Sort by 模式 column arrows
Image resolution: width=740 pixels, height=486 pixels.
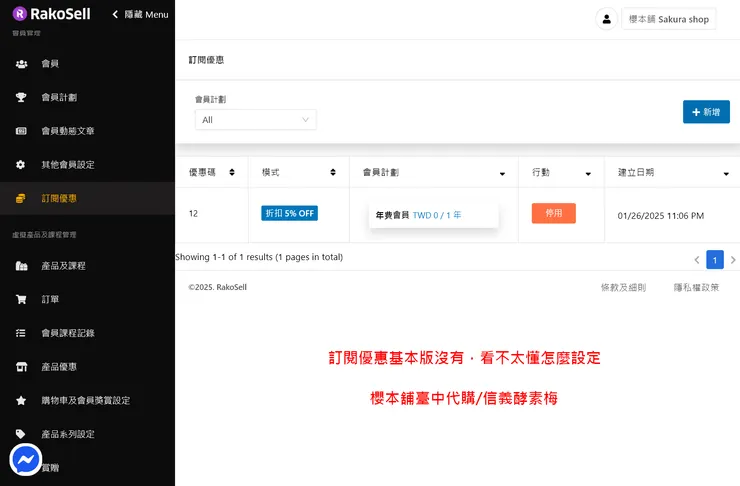coord(333,172)
